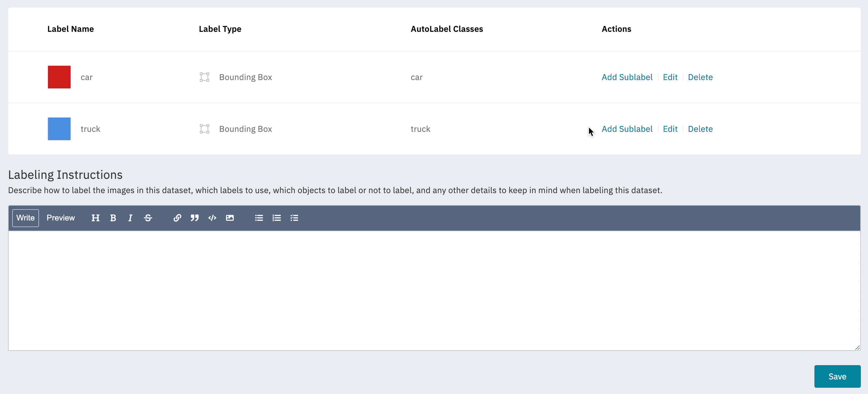This screenshot has height=394, width=868.
Task: Switch to the Preview tab
Action: pyautogui.click(x=61, y=218)
